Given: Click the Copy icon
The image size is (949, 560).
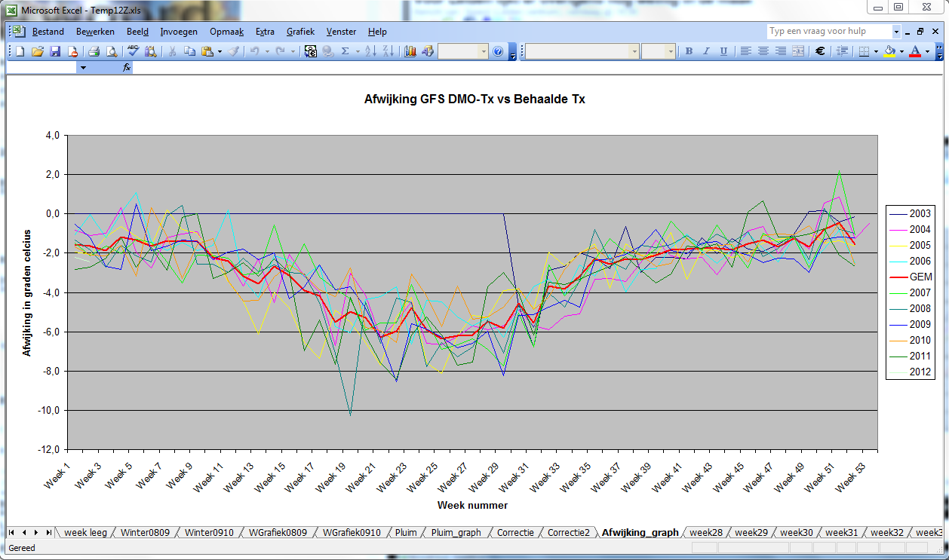Looking at the screenshot, I should 189,51.
